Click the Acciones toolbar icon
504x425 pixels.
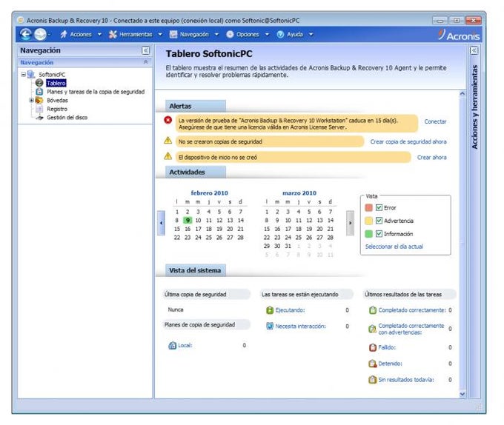pos(64,34)
